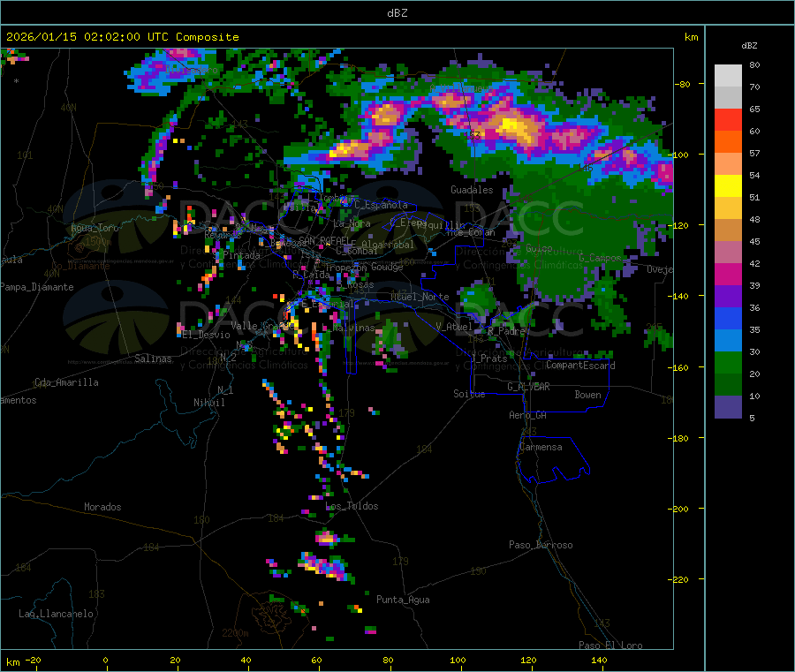Viewport: 795px width, 672px height.
Task: Click the 0 km tick on bottom axis
Action: (105, 661)
